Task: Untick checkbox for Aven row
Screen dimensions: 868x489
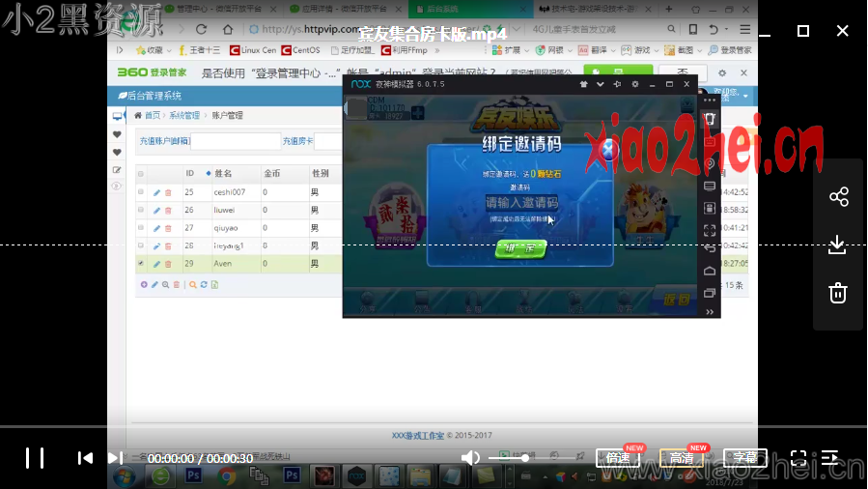Action: tap(141, 264)
